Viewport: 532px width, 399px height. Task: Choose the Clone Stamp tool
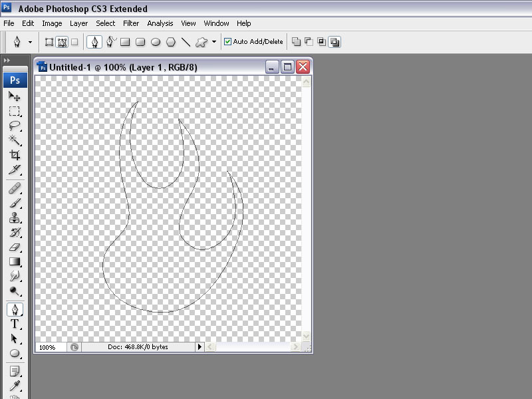click(14, 218)
